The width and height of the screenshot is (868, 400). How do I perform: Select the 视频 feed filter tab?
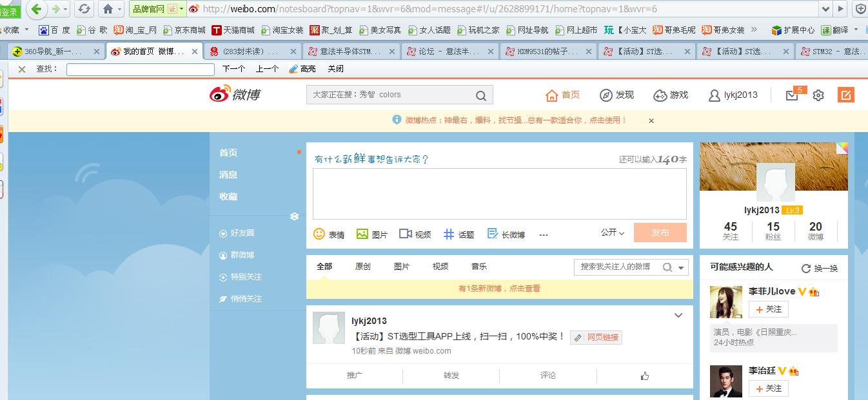[440, 266]
